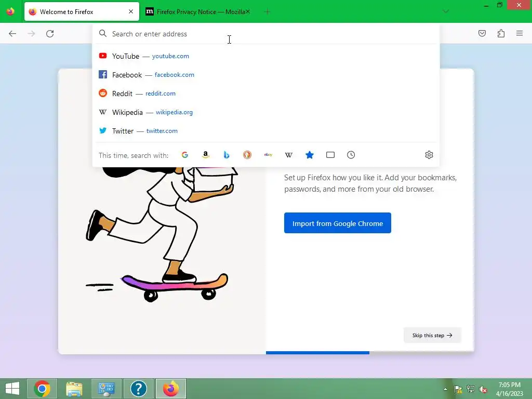This screenshot has height=399, width=532.
Task: Click the network tray icon
Action: click(x=471, y=389)
